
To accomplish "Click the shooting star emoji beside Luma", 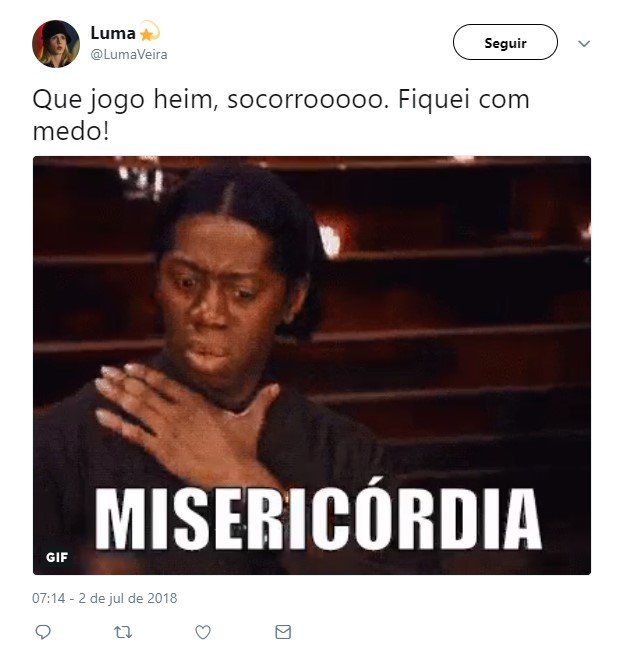I will 149,31.
